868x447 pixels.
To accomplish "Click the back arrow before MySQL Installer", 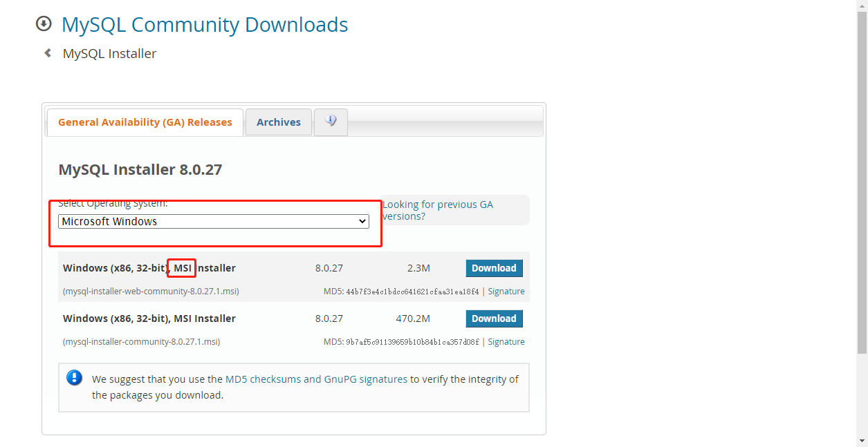I will pyautogui.click(x=48, y=53).
